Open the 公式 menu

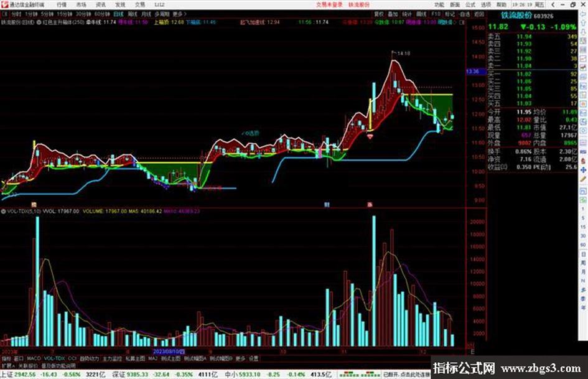point(470,5)
